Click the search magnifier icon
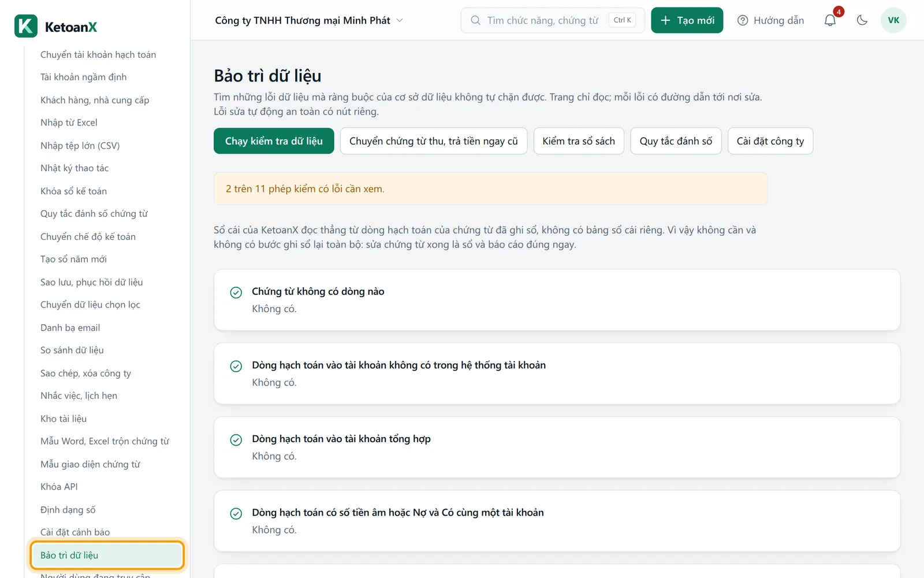924x578 pixels. pyautogui.click(x=475, y=20)
